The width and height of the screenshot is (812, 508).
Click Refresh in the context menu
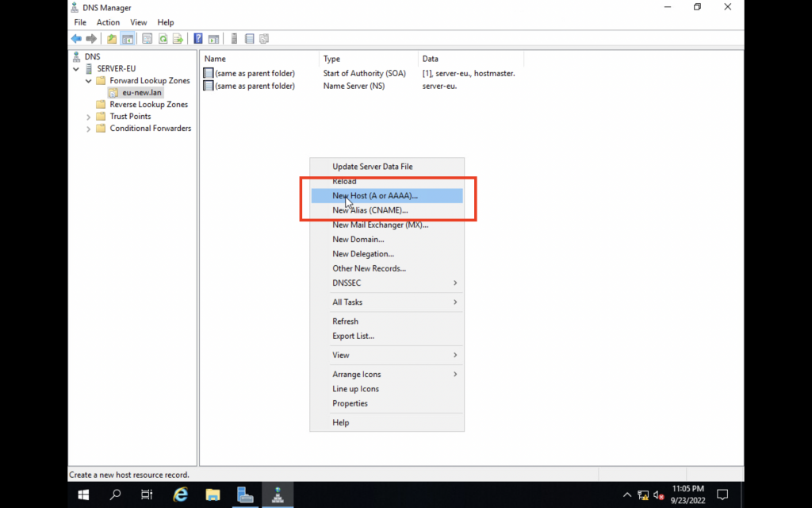[387, 321]
